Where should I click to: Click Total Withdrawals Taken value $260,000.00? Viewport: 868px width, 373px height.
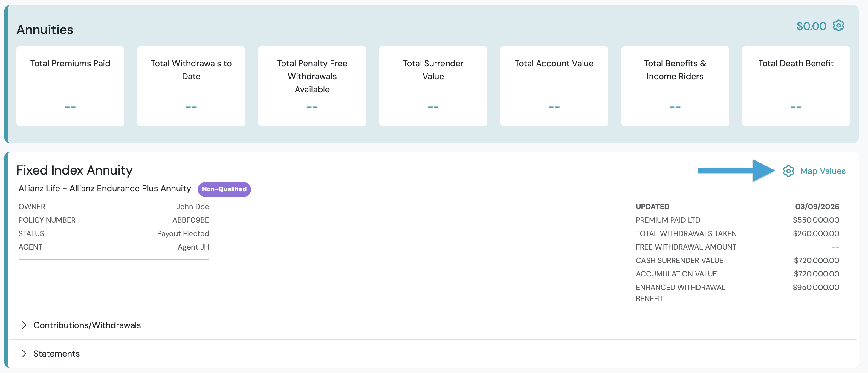click(x=816, y=233)
